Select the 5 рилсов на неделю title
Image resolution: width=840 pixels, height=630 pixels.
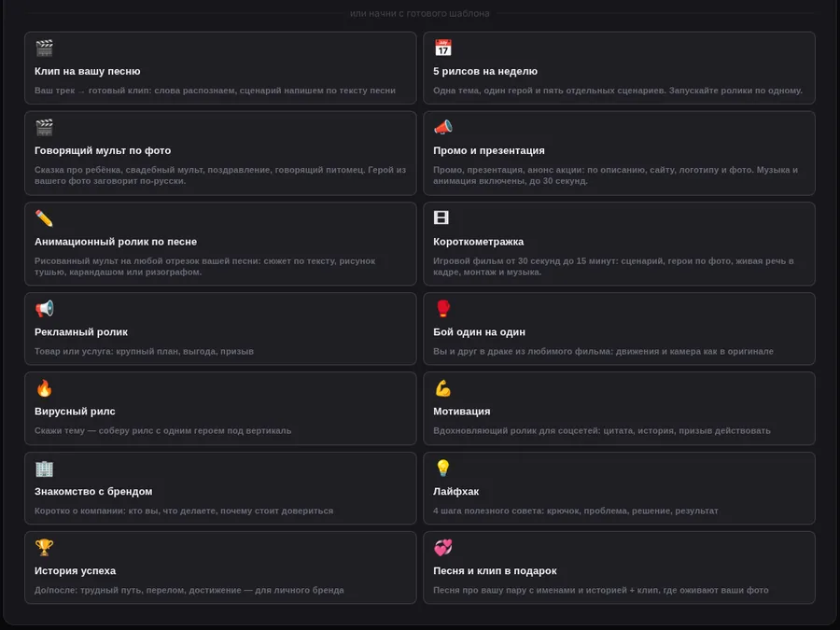[484, 71]
